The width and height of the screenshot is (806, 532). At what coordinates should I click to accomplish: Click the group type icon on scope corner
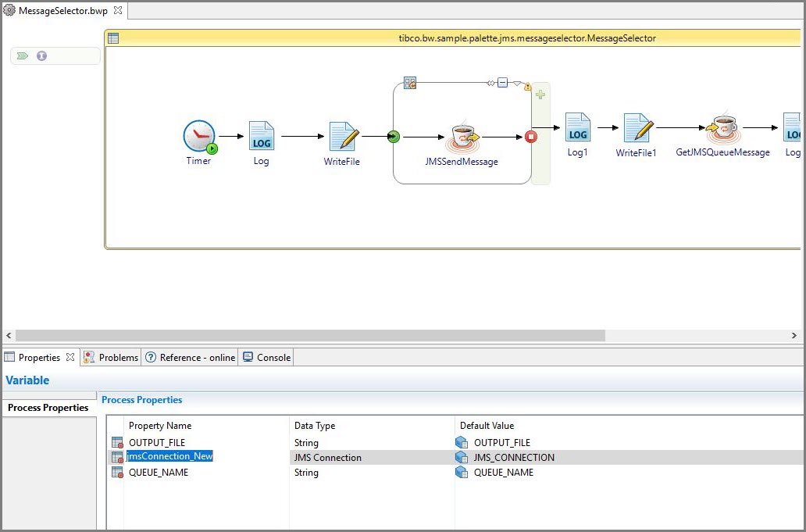(410, 83)
